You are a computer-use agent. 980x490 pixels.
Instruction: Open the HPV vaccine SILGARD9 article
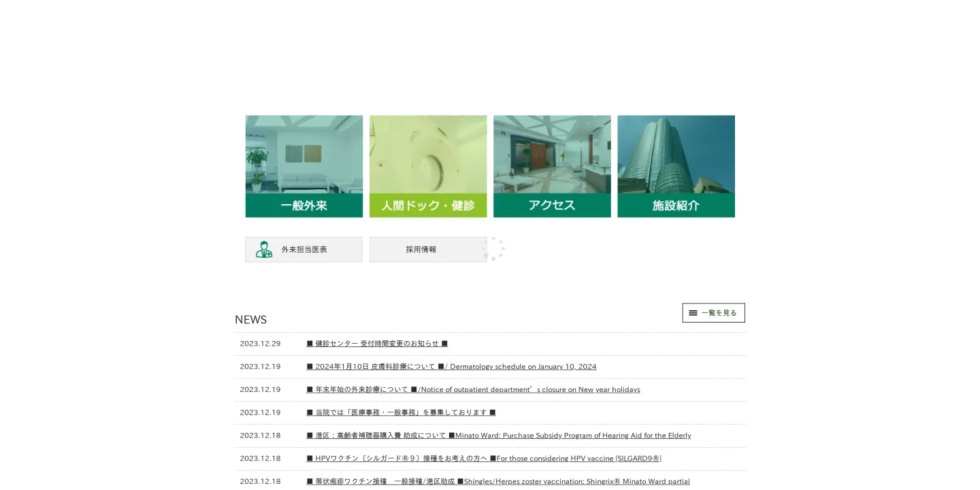tap(484, 458)
